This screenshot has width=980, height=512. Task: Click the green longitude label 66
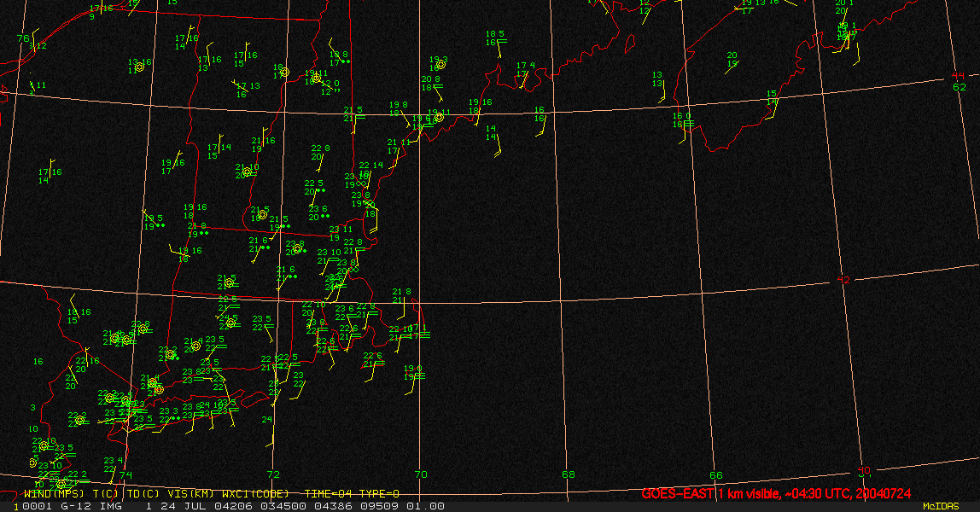click(x=715, y=475)
